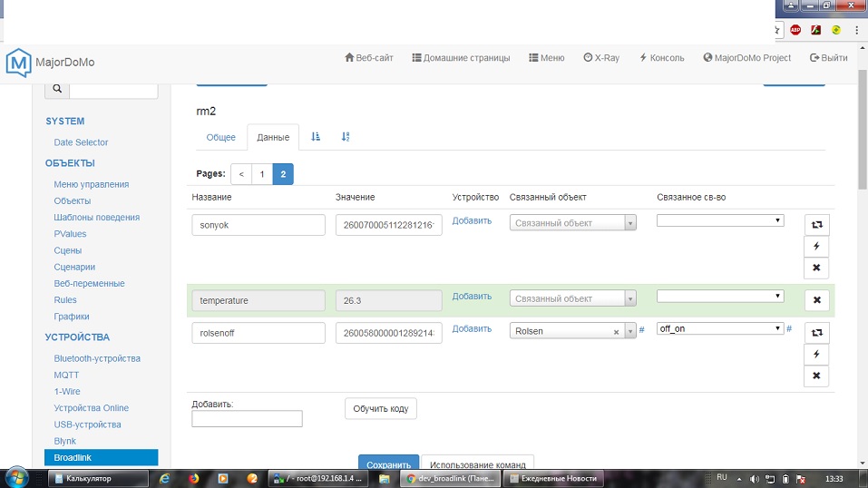Open the off_on linked property dropdown

coord(720,328)
